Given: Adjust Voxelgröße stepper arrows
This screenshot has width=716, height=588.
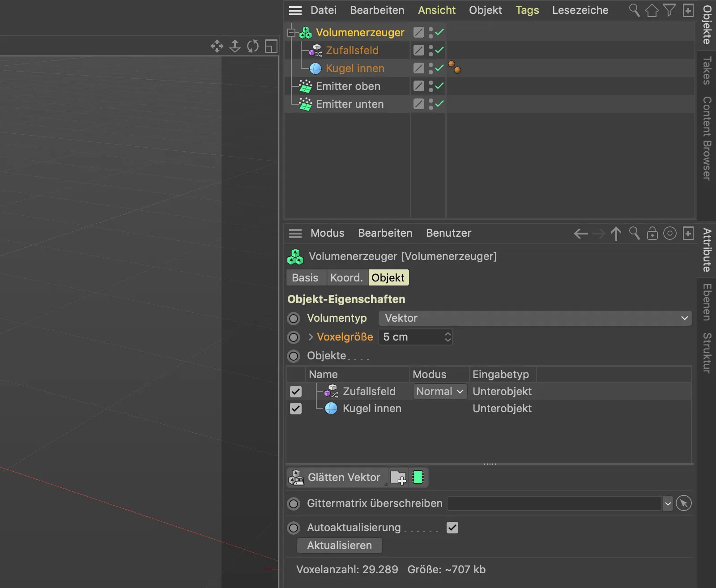Looking at the screenshot, I should tap(447, 337).
